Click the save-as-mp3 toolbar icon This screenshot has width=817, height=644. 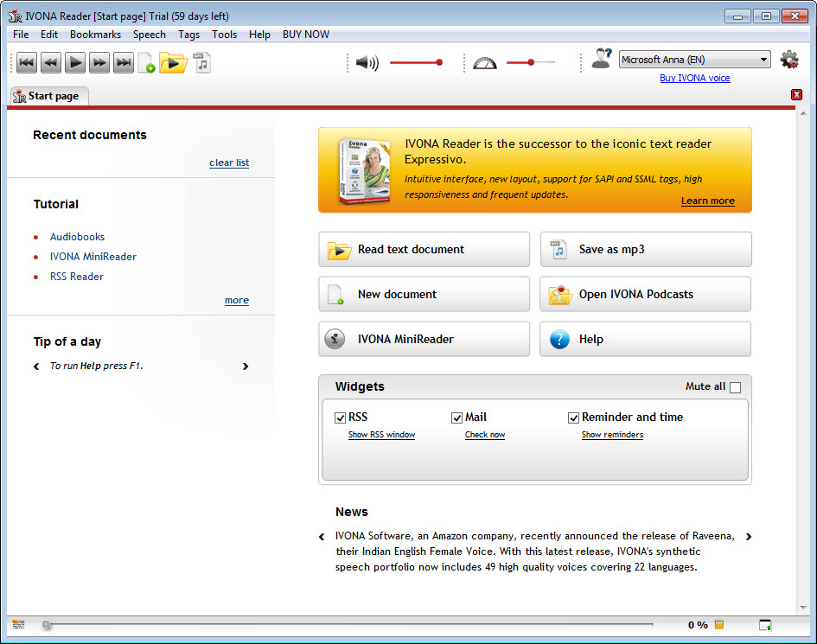[x=201, y=63]
